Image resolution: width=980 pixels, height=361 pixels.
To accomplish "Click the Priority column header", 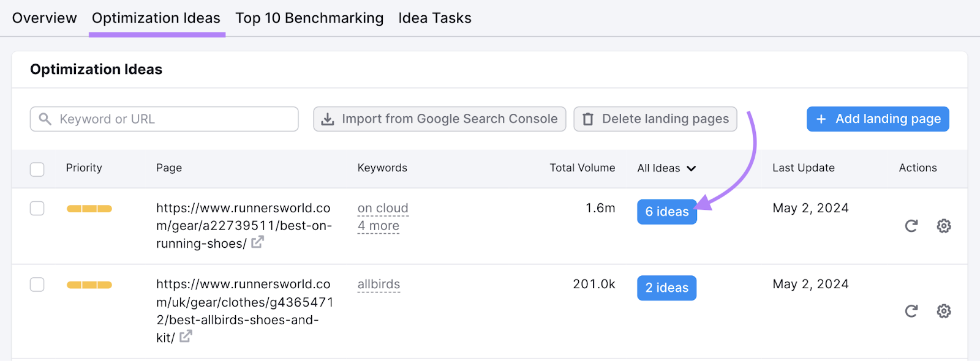I will tap(84, 168).
